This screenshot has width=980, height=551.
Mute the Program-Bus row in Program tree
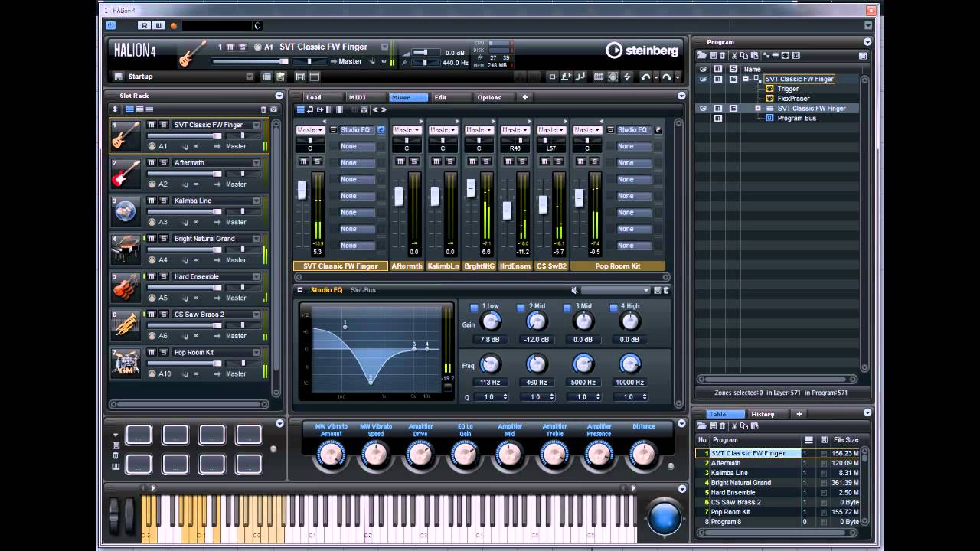[x=718, y=118]
